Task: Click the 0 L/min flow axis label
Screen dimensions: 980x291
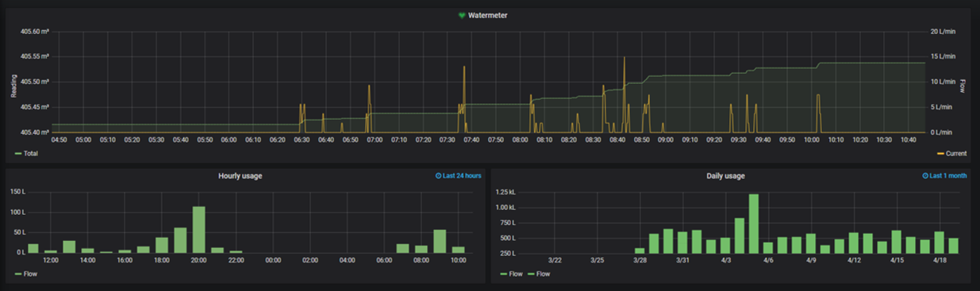Action: pos(941,132)
